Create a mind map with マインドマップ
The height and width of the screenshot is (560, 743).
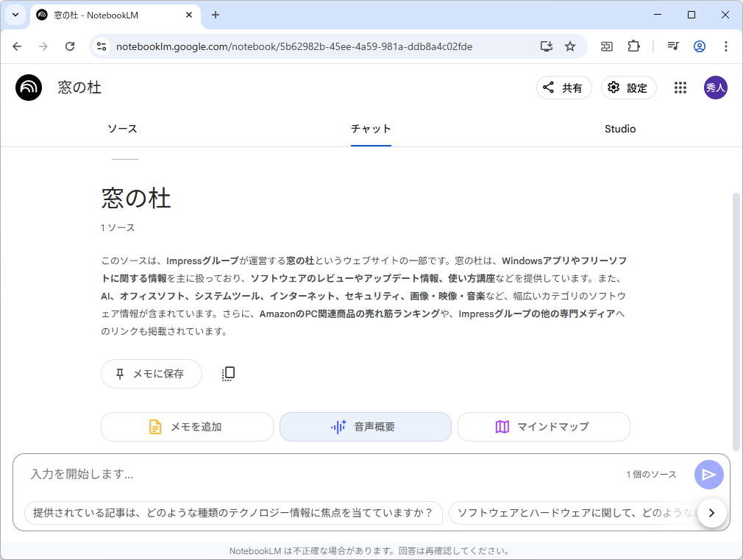click(544, 427)
